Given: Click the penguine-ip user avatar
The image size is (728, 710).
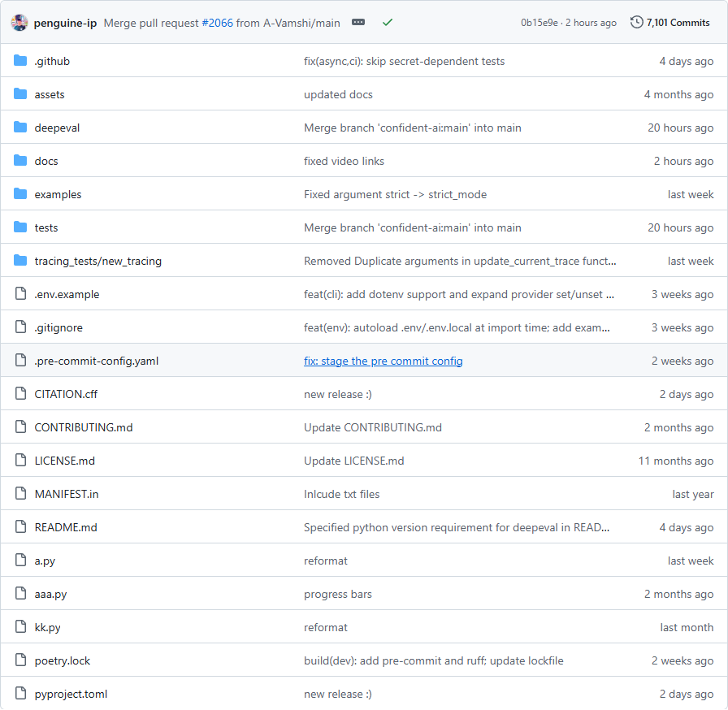Looking at the screenshot, I should tap(19, 23).
